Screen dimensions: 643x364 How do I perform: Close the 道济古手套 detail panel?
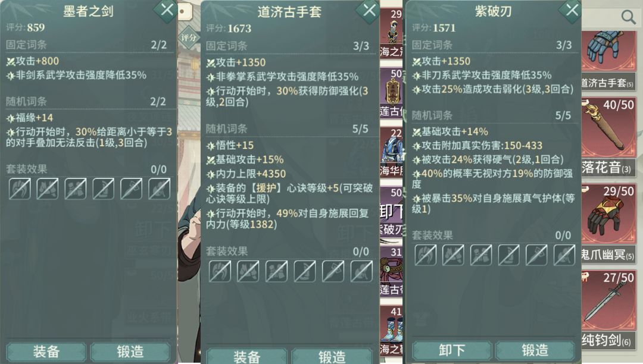click(369, 10)
